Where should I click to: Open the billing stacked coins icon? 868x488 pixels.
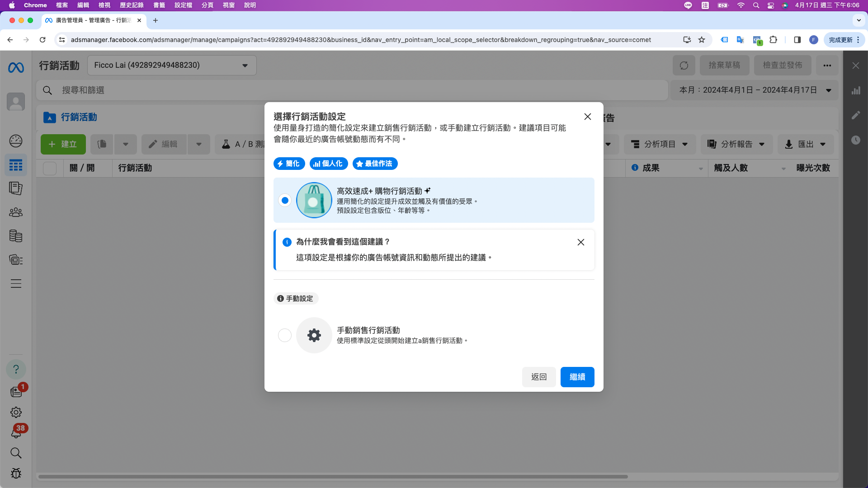point(16,236)
